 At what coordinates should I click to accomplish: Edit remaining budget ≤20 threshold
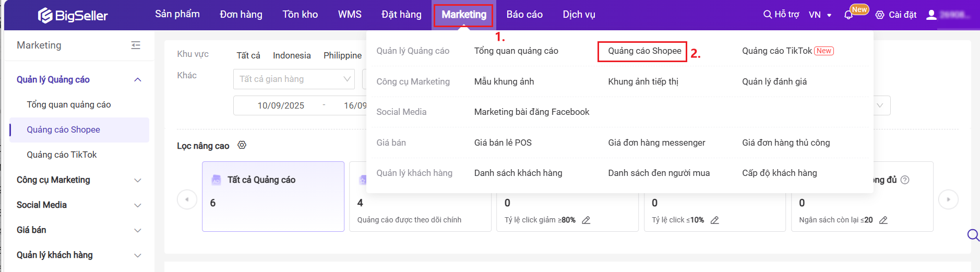click(x=883, y=220)
